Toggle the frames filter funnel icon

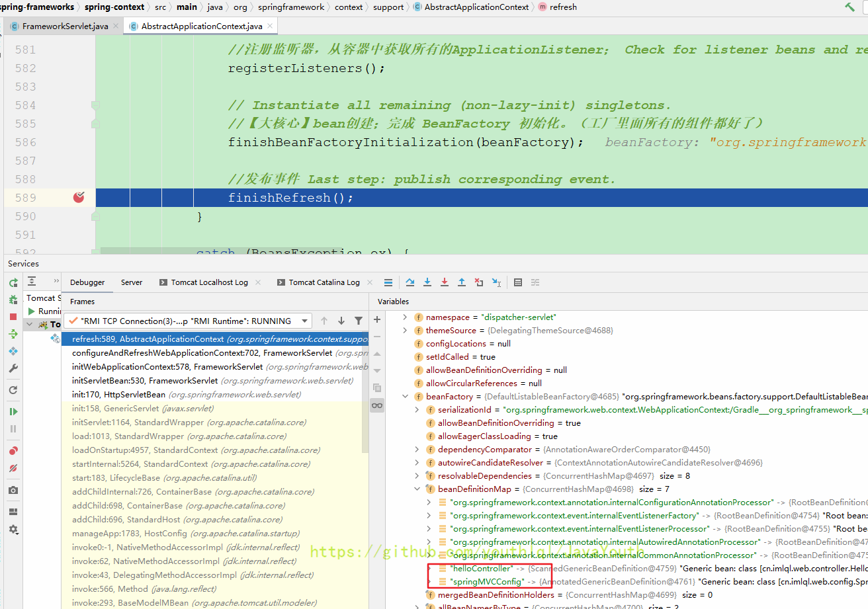pyautogui.click(x=359, y=321)
